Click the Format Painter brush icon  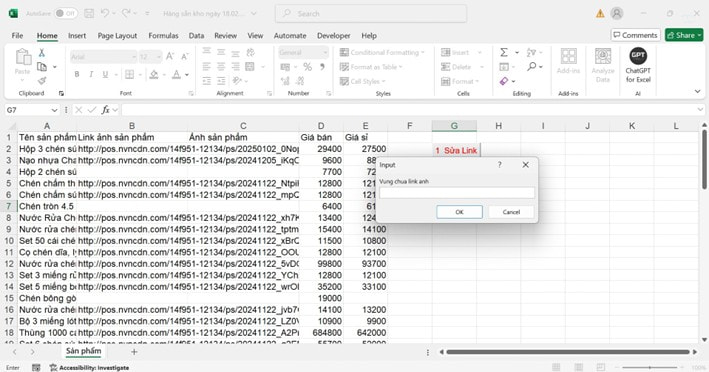(42, 81)
